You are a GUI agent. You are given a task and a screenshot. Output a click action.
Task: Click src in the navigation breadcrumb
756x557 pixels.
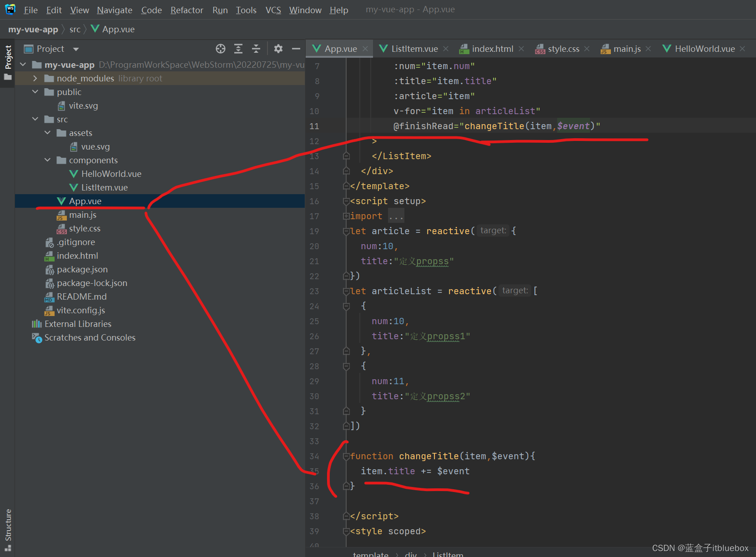pos(75,29)
